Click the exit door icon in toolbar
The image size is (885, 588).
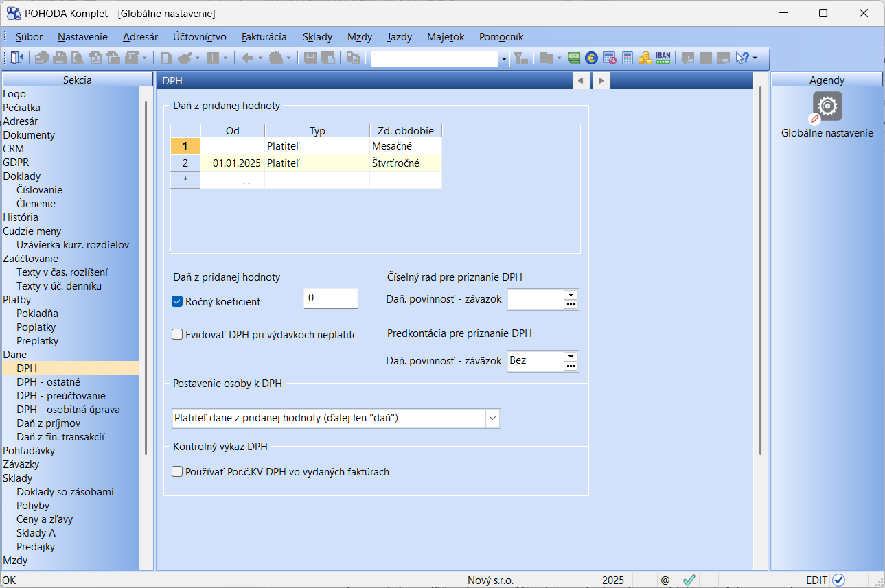coord(17,58)
